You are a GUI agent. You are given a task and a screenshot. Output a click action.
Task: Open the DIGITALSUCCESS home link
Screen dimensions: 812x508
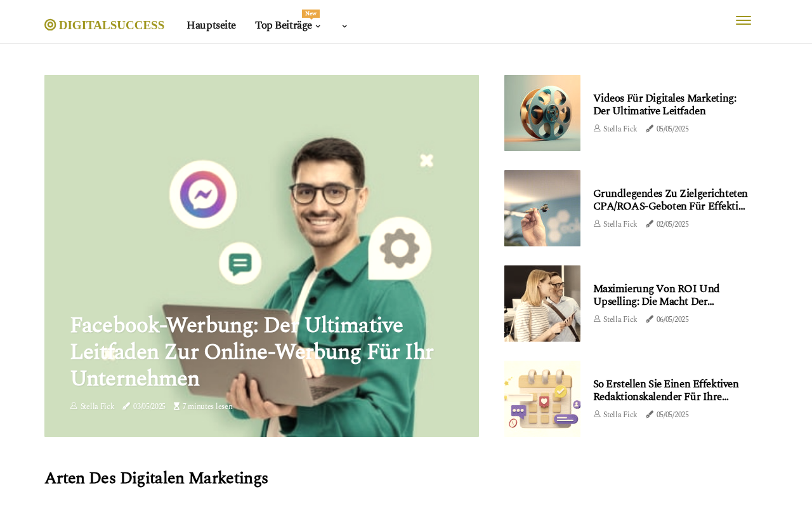(x=105, y=25)
